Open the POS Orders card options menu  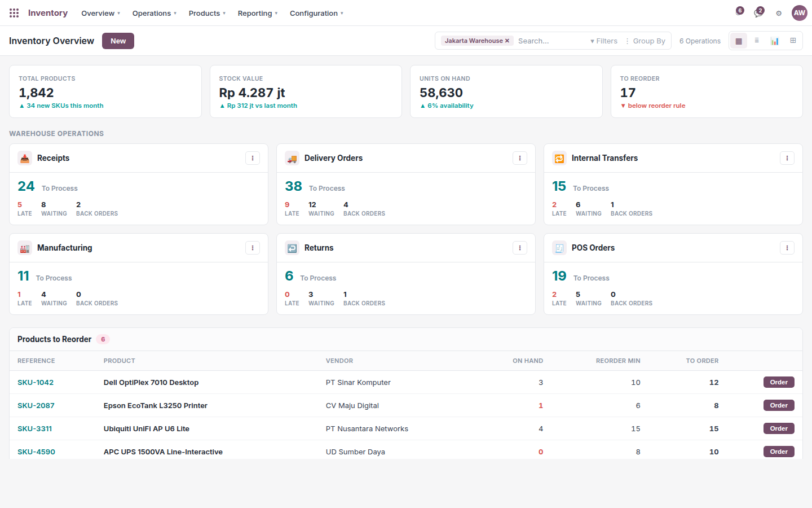pyautogui.click(x=787, y=248)
